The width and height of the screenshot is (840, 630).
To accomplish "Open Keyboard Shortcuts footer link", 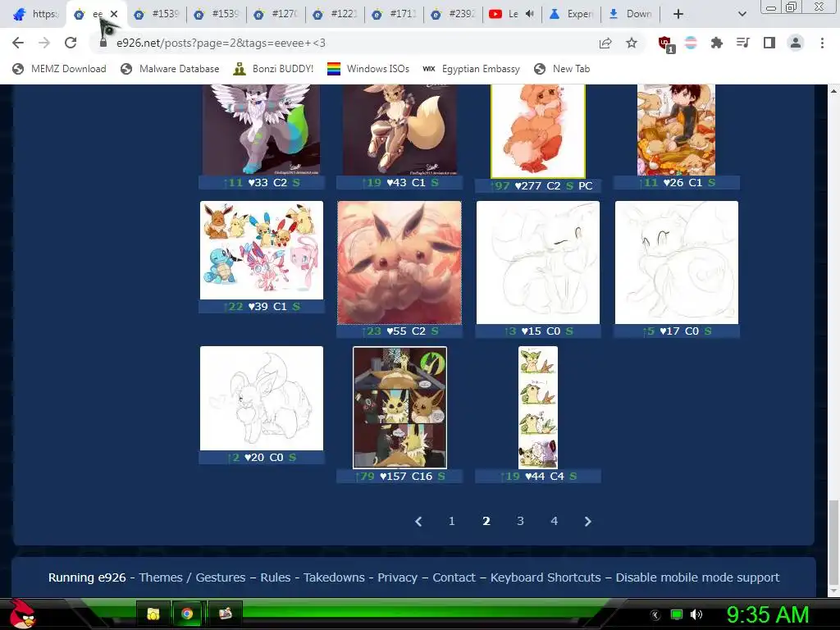I will click(x=546, y=577).
